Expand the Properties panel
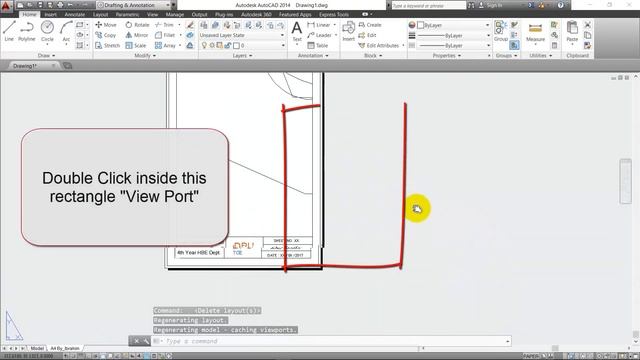This screenshot has width=640, height=360. (447, 56)
